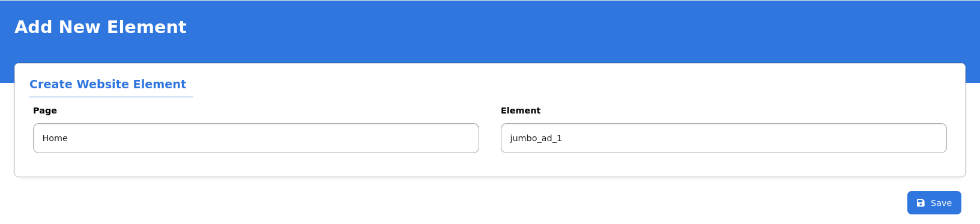Click the Save button
This screenshot has width=980, height=224.
[934, 202]
